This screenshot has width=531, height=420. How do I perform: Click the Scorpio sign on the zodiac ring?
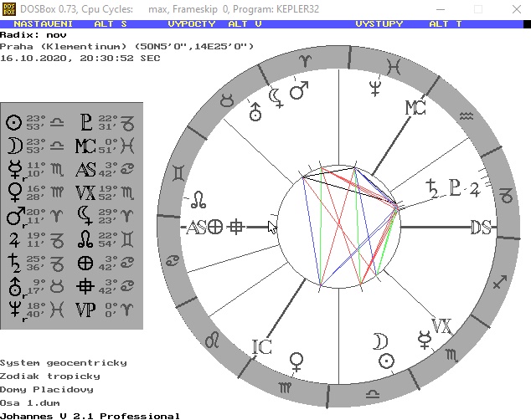451,355
